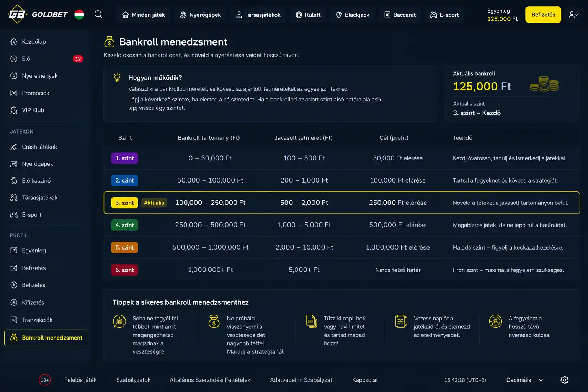588x392 pixels.
Task: Click the Crash játékok rocket icon
Action: tap(14, 147)
